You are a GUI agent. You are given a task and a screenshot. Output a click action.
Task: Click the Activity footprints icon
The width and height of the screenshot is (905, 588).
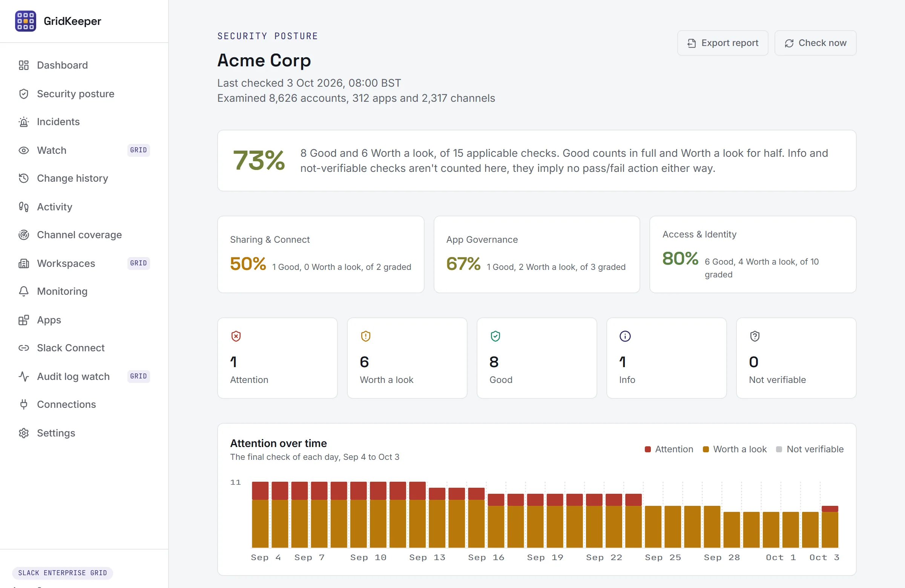(24, 207)
